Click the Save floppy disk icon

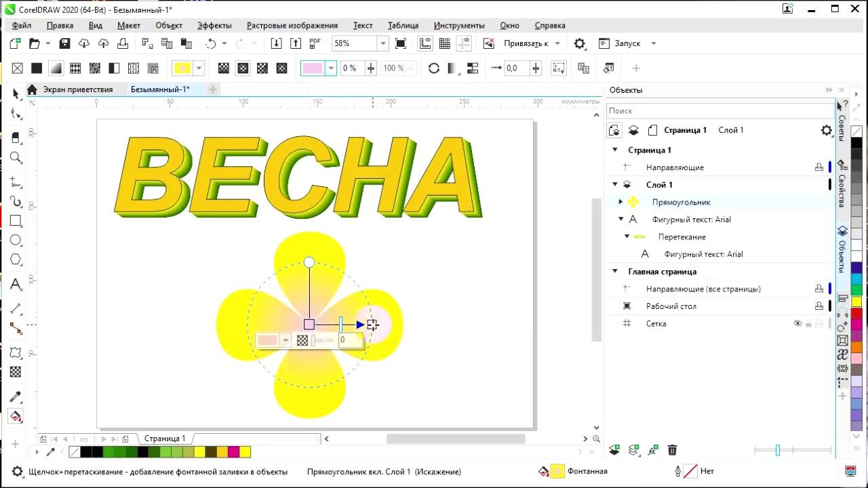[x=64, y=43]
